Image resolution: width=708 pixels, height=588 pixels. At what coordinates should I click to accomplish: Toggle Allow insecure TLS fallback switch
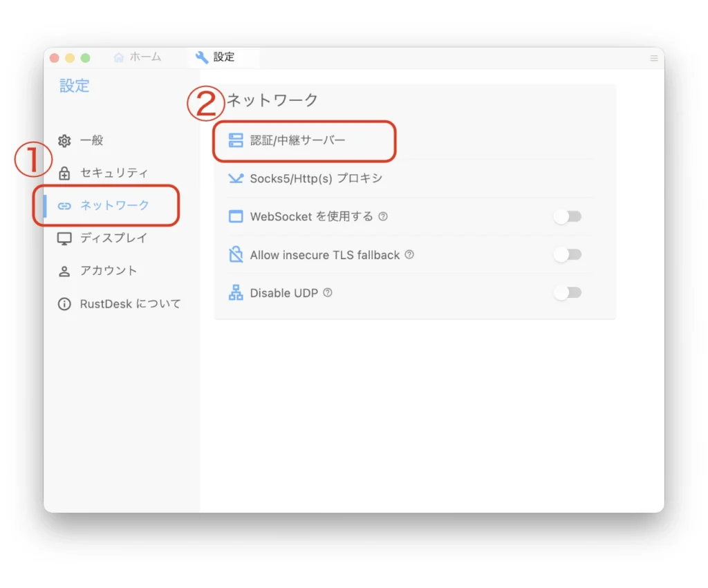(568, 255)
